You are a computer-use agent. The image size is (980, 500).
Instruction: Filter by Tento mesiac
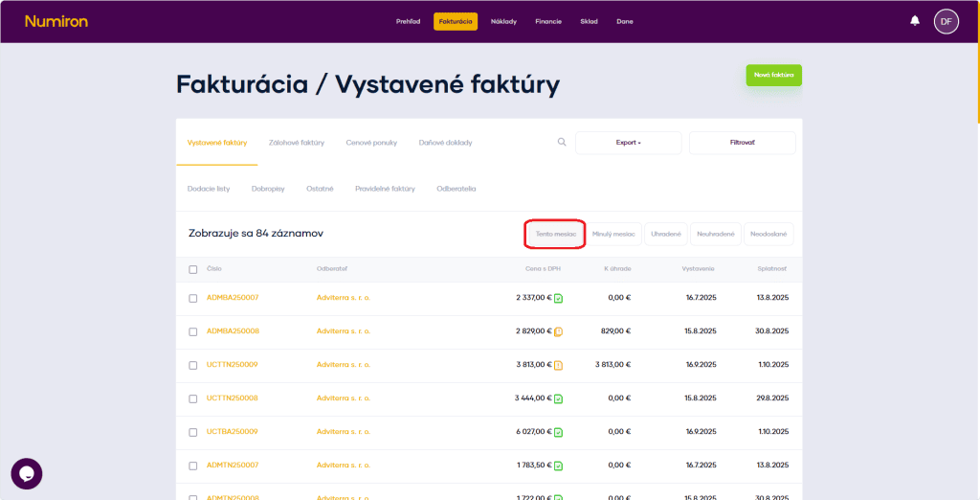click(556, 234)
